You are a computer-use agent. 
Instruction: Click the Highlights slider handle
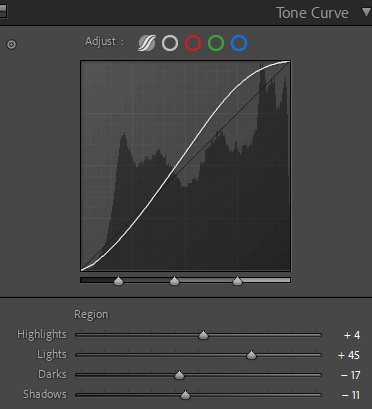(203, 335)
